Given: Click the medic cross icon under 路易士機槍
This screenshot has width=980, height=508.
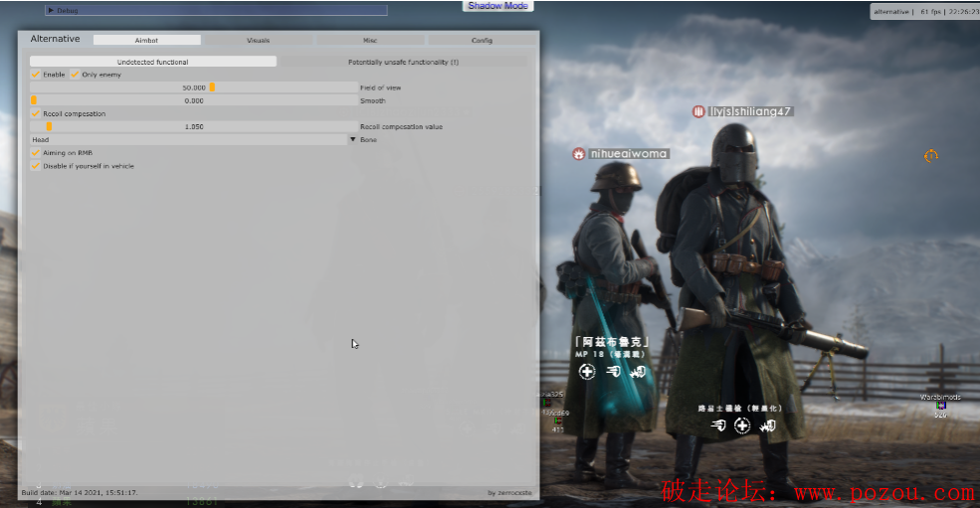Looking at the screenshot, I should tap(742, 425).
